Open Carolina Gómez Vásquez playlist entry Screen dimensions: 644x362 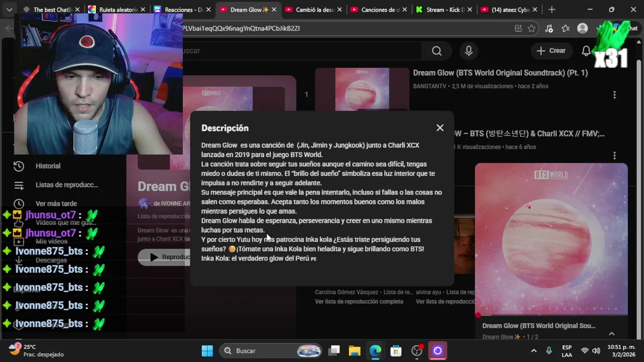pos(364,292)
